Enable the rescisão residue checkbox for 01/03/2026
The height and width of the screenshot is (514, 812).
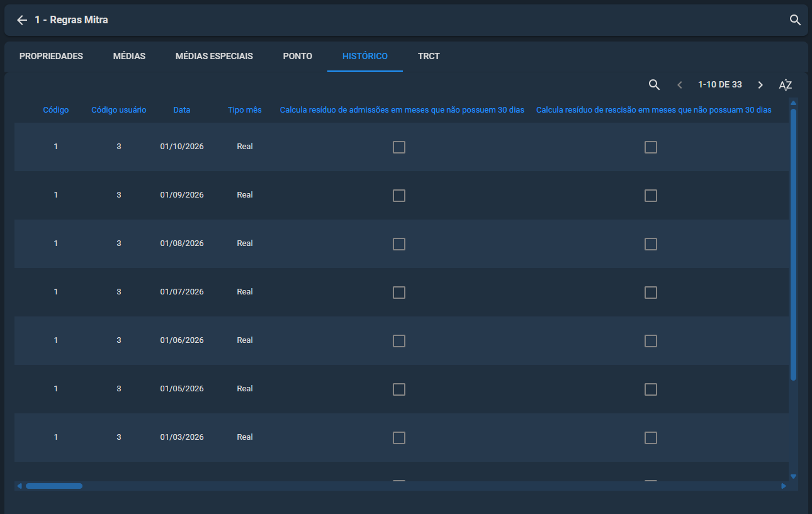pyautogui.click(x=651, y=438)
